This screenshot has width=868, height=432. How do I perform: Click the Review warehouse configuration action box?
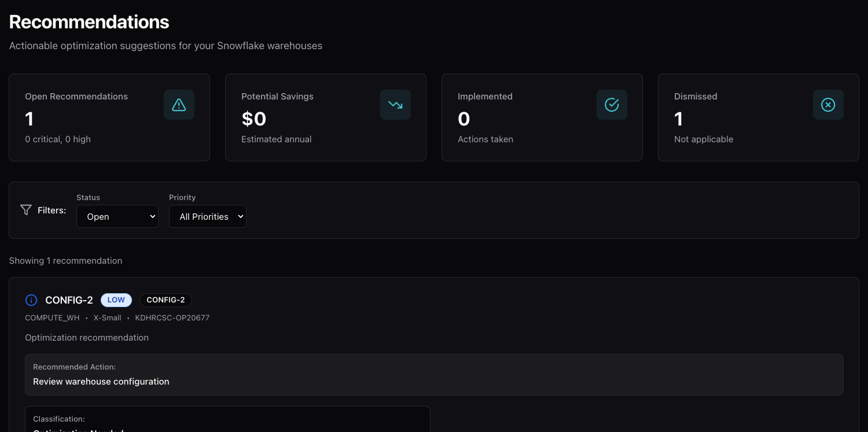click(x=434, y=375)
